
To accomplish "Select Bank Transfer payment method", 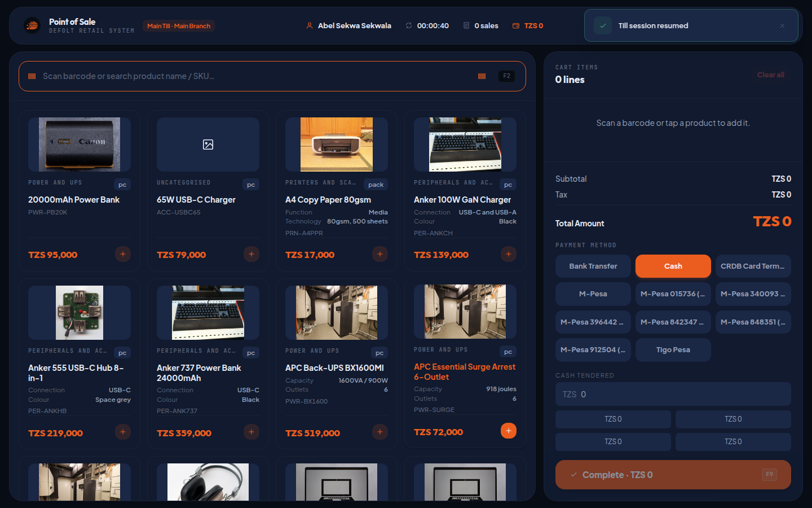I will tap(593, 266).
